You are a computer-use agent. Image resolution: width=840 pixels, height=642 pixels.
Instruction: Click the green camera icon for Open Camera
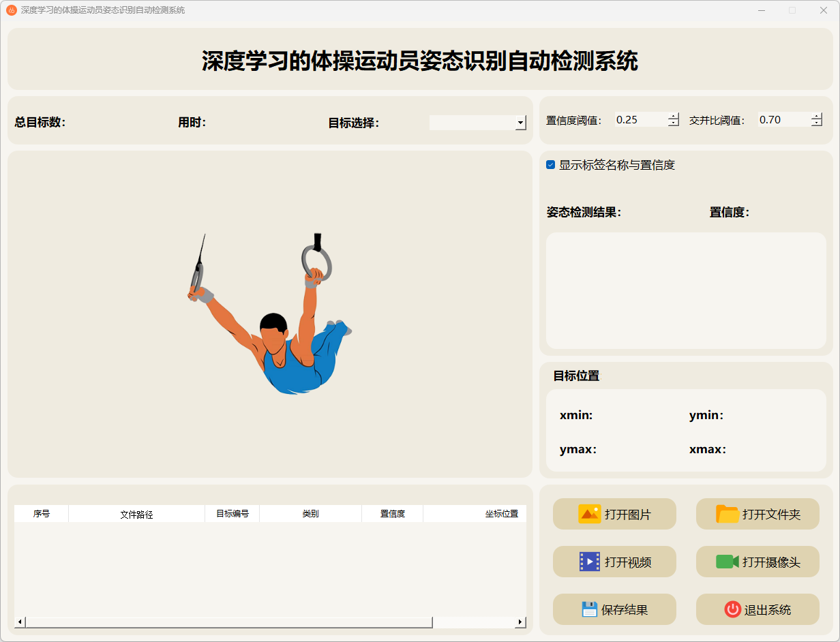pyautogui.click(x=727, y=562)
